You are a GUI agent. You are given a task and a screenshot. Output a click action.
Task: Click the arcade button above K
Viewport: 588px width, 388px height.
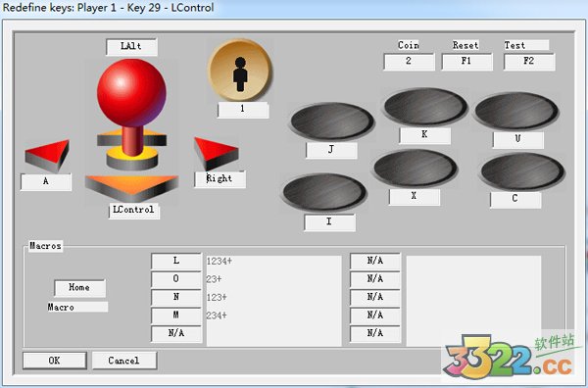point(425,107)
